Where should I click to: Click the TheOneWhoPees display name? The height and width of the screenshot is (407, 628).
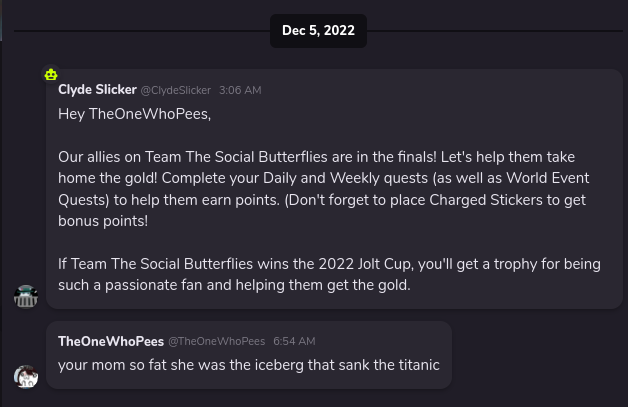[111, 341]
